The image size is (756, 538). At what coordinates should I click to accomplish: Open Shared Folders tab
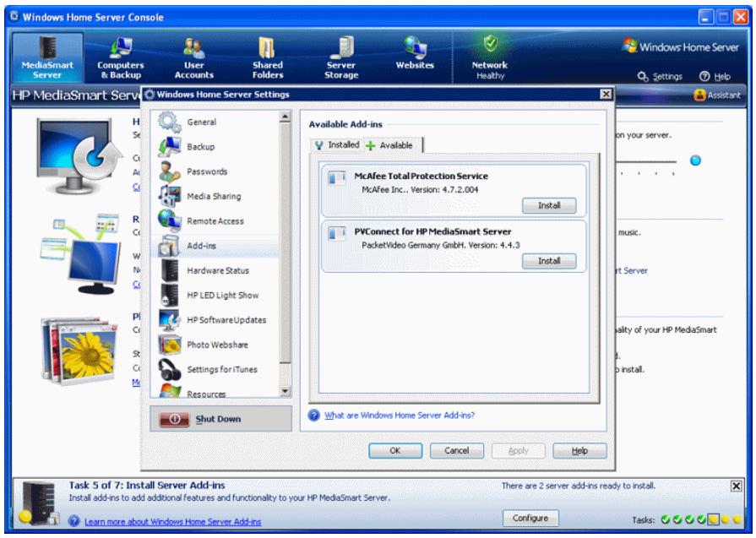coord(268,57)
